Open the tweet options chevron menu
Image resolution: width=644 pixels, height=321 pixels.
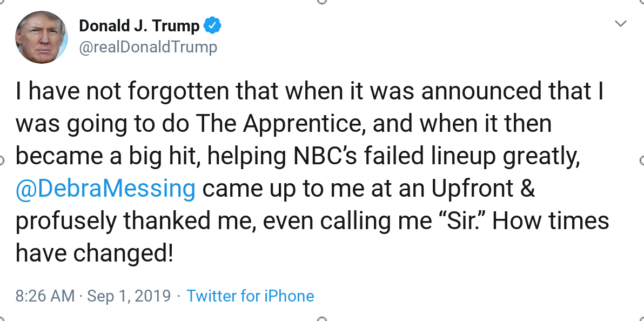coord(621,24)
